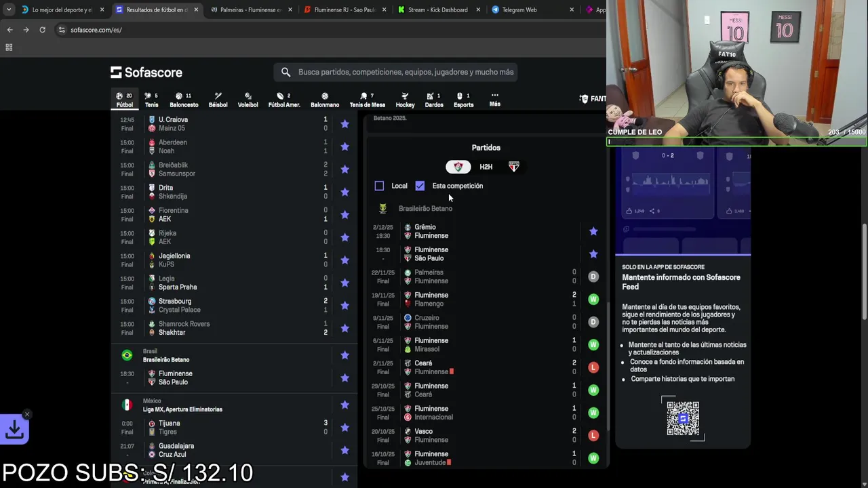The width and height of the screenshot is (868, 488).
Task: Open the browser tab search dropdown
Action: (x=8, y=9)
